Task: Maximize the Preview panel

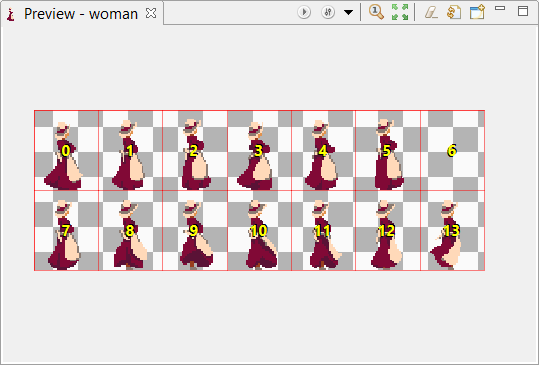Action: [523, 11]
